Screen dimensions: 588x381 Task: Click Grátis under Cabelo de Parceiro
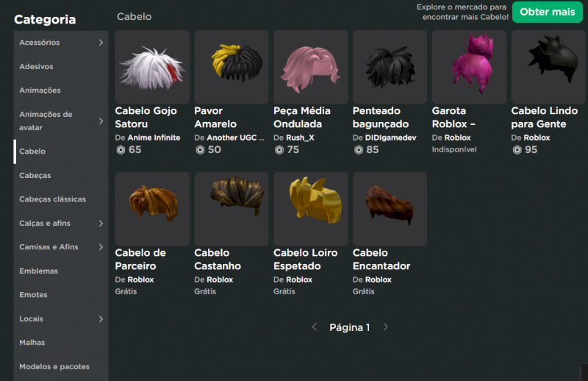click(126, 291)
